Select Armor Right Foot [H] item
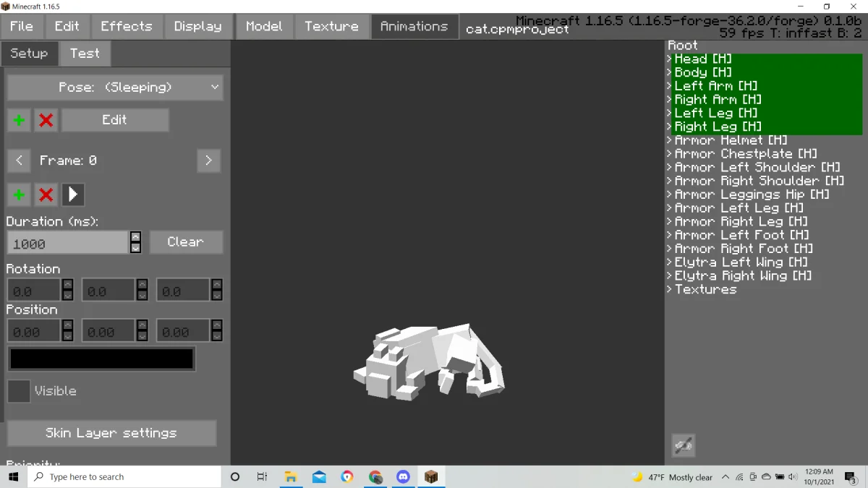The height and width of the screenshot is (488, 868). coord(744,249)
